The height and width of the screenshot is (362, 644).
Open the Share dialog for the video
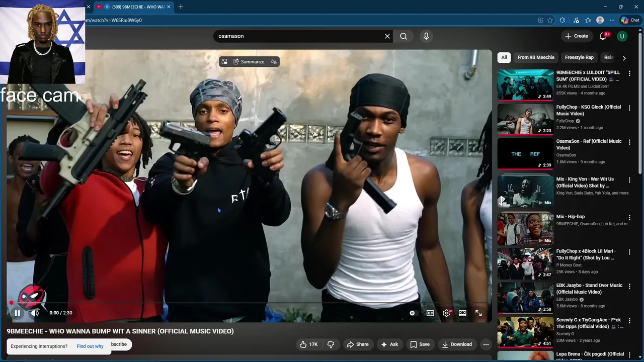point(357,344)
